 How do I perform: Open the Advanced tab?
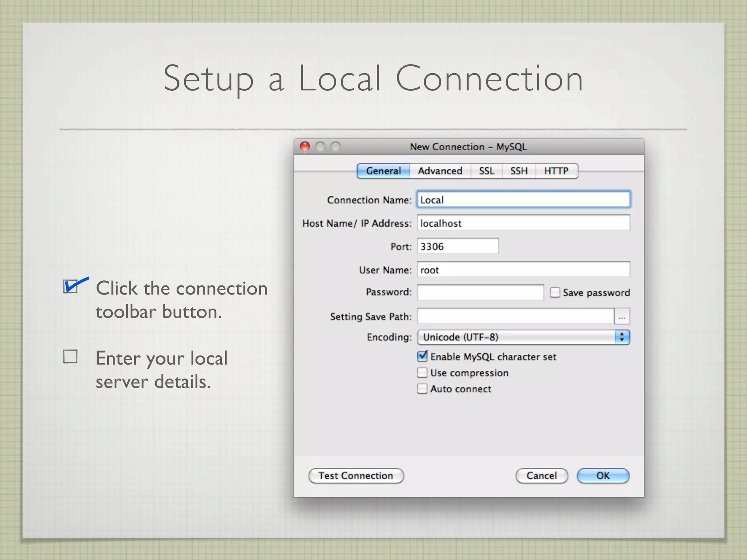440,171
